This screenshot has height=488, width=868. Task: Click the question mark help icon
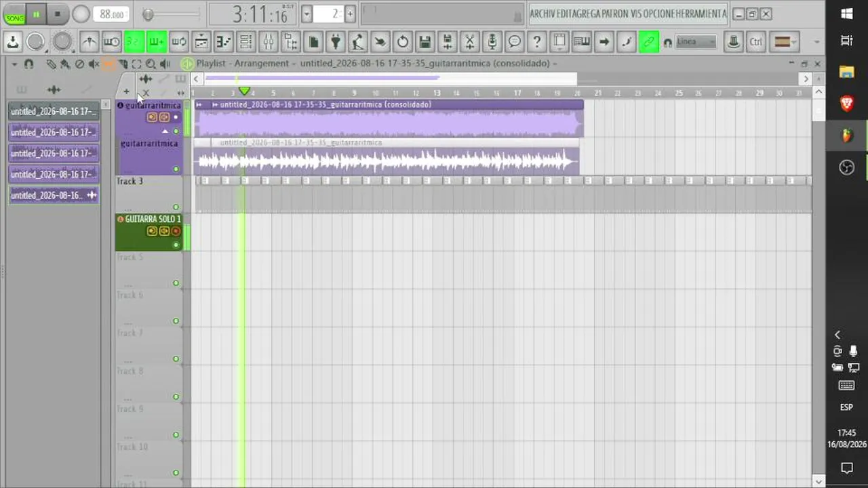tap(537, 42)
